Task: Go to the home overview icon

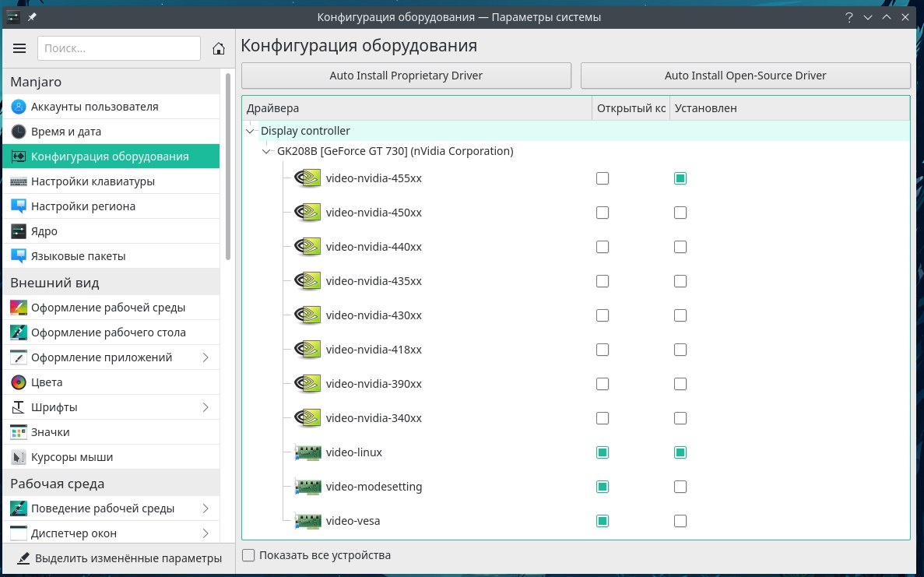Action: point(219,48)
